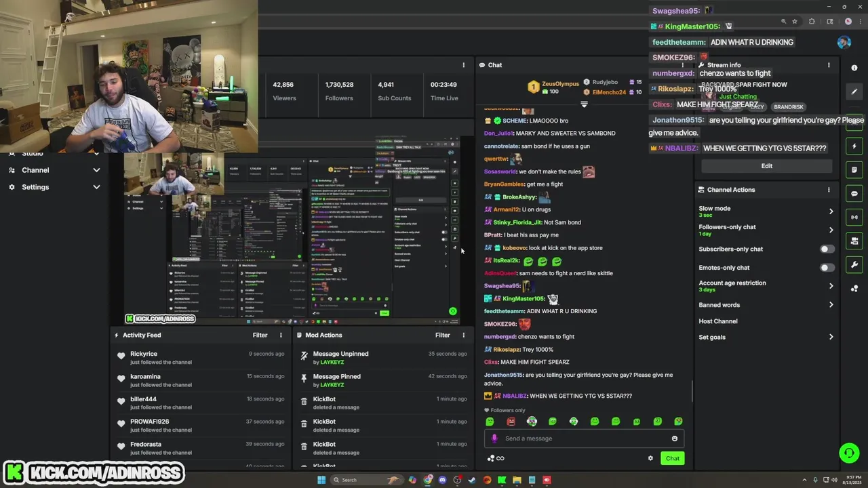The height and width of the screenshot is (488, 868).
Task: Open three-dot menu of stats panel
Action: pos(464,65)
